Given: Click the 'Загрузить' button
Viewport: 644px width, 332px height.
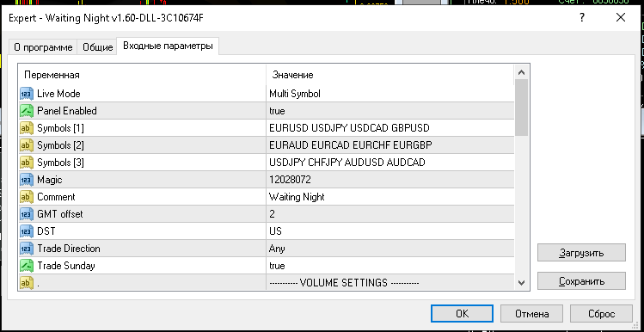Looking at the screenshot, I should [x=581, y=253].
